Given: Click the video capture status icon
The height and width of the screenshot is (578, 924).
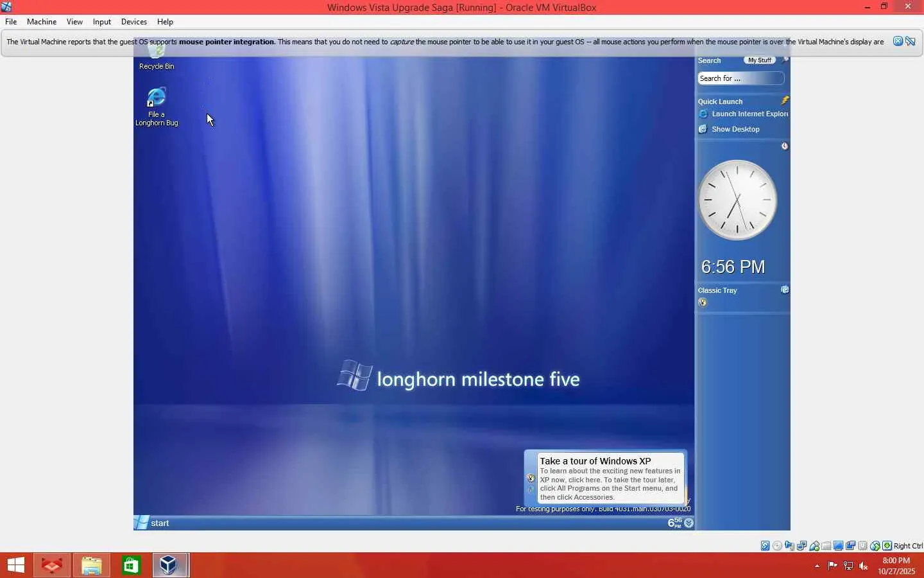Looking at the screenshot, I should 851,546.
